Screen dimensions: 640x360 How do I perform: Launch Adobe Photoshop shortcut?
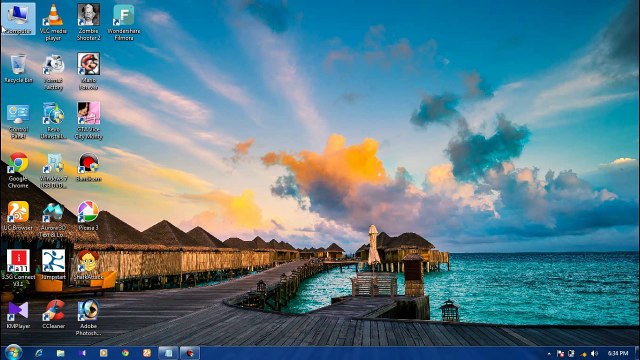[89, 318]
